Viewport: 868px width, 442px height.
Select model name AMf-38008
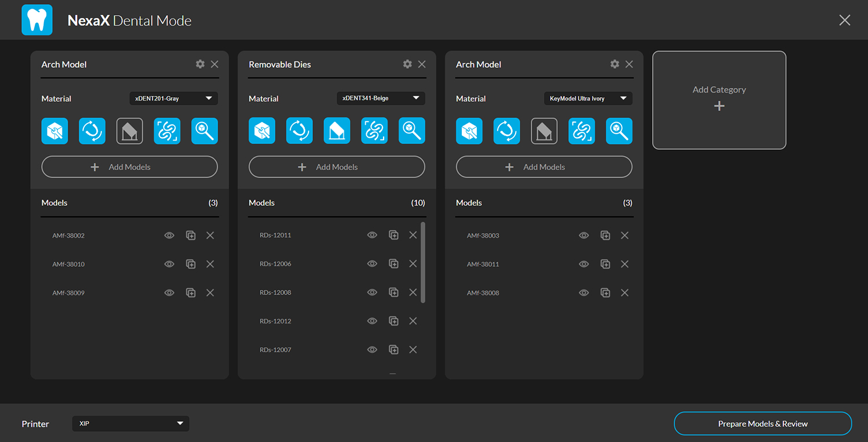point(483,293)
